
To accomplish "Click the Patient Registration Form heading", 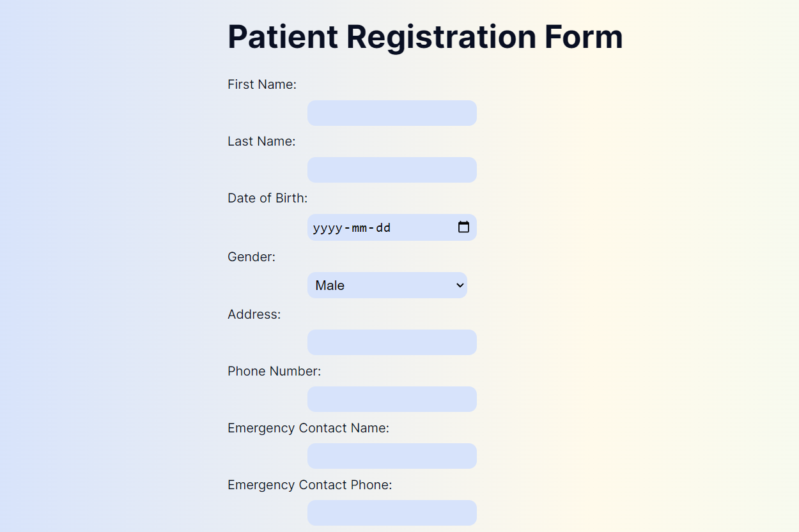I will 425,36.
